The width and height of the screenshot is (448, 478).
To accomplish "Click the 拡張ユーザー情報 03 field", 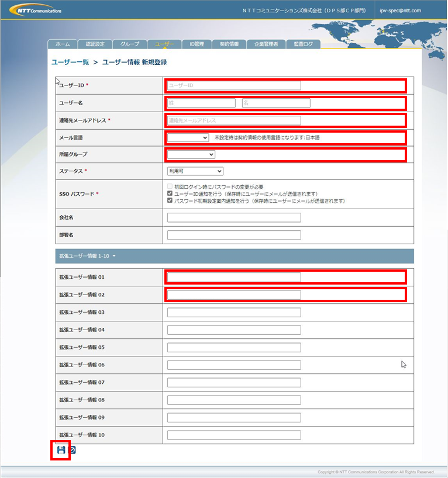I will [234, 312].
